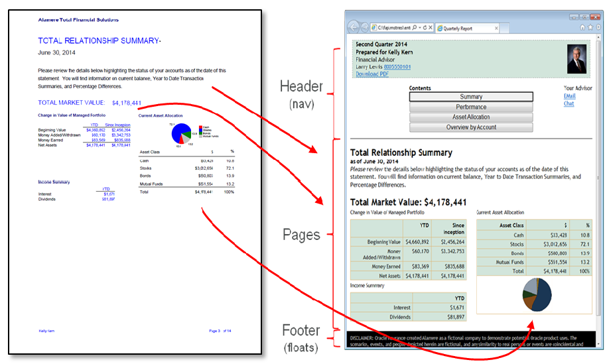This screenshot has height=364, width=607.
Task: Select the Quarterly Report browser tab
Action: [x=467, y=29]
